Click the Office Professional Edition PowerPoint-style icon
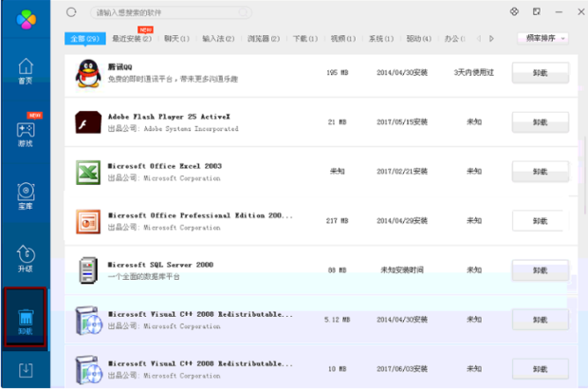Viewport: 588px width, 389px height. 88,221
